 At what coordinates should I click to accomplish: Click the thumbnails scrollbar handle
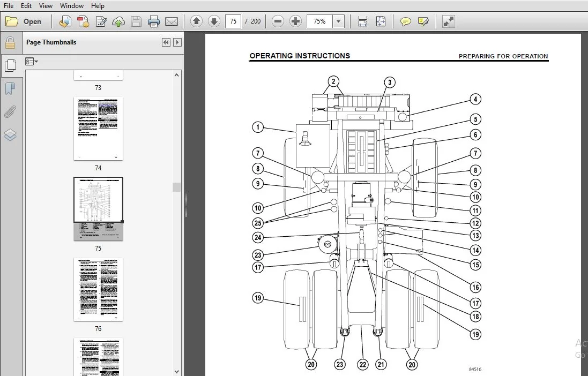177,187
